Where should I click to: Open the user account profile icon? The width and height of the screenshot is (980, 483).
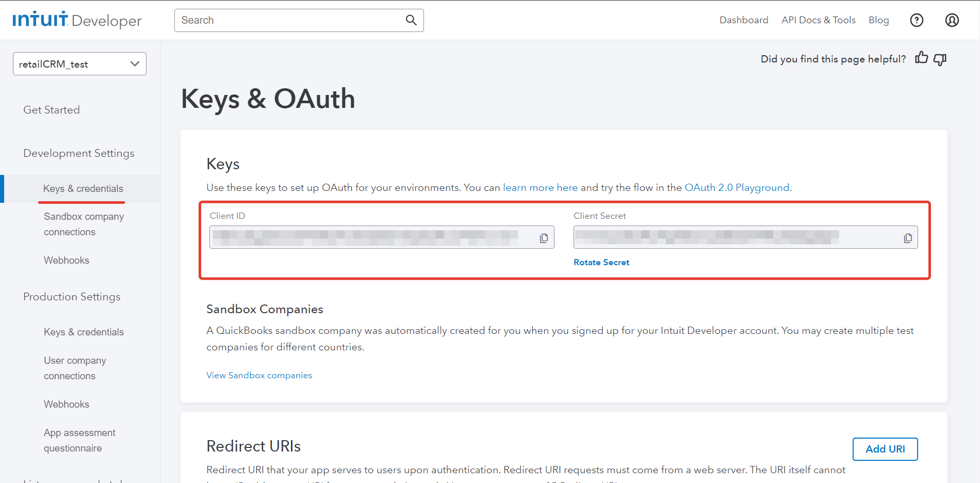pos(952,20)
